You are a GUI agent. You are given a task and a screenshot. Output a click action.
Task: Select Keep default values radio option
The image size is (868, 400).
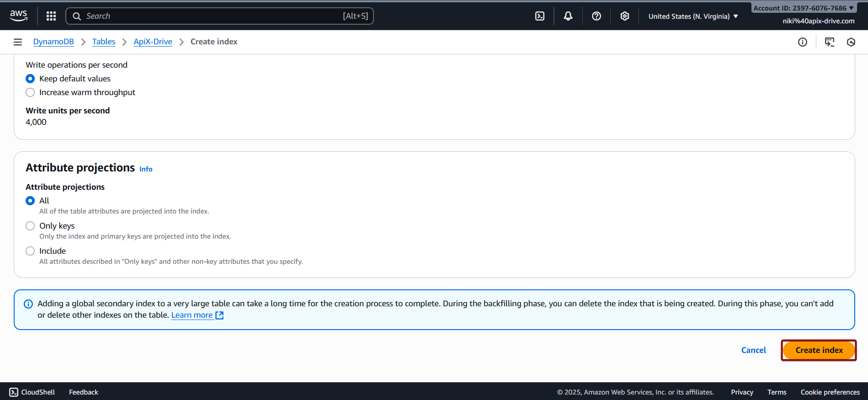click(x=30, y=79)
